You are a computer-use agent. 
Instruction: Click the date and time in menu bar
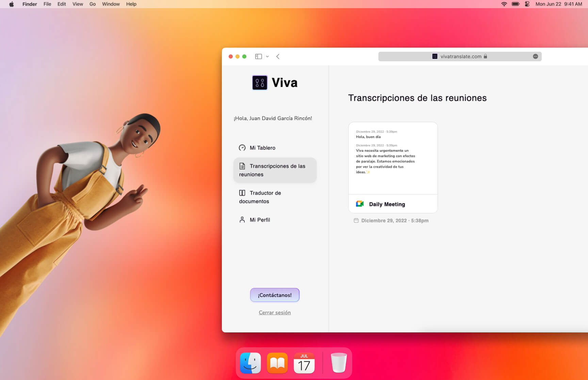(559, 4)
